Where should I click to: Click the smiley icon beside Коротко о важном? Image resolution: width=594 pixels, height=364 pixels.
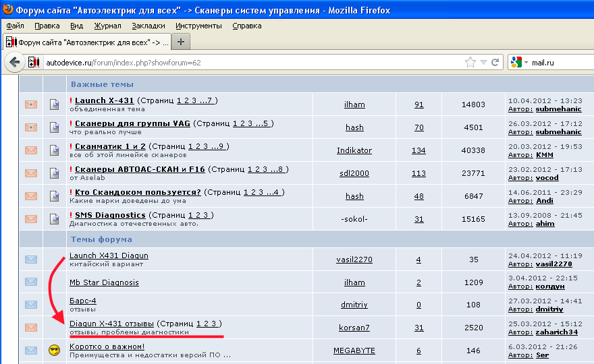(55, 351)
